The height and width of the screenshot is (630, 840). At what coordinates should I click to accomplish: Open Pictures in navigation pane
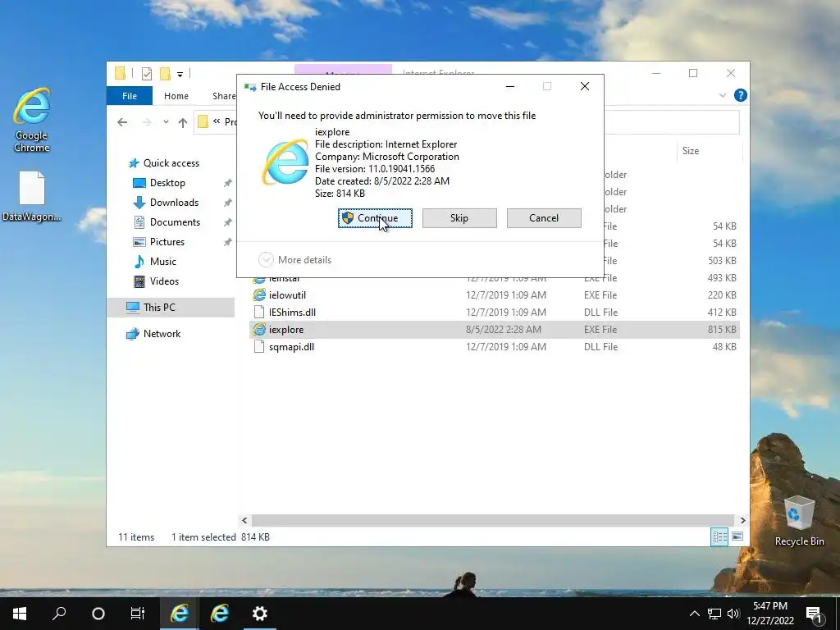[x=167, y=242]
